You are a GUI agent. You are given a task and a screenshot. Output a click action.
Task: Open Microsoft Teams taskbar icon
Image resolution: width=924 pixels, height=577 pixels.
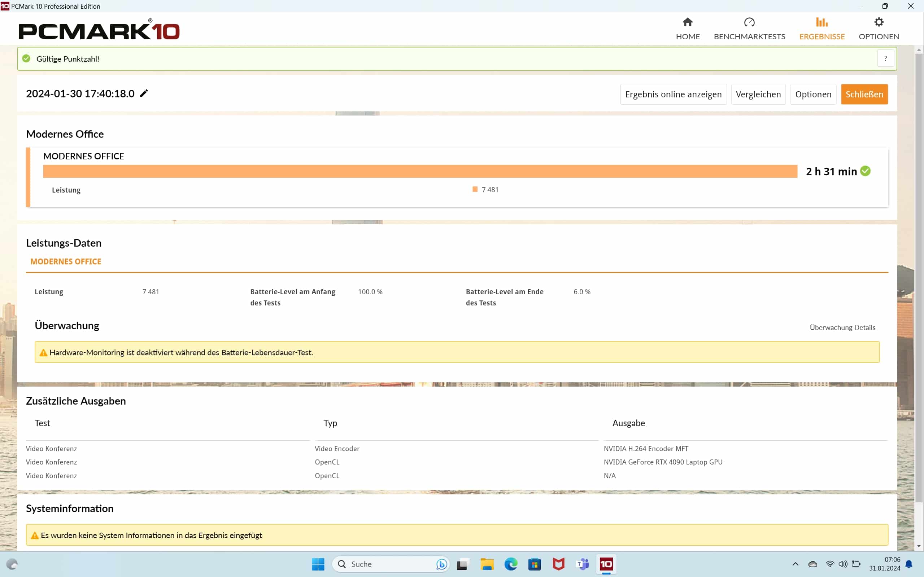point(582,564)
